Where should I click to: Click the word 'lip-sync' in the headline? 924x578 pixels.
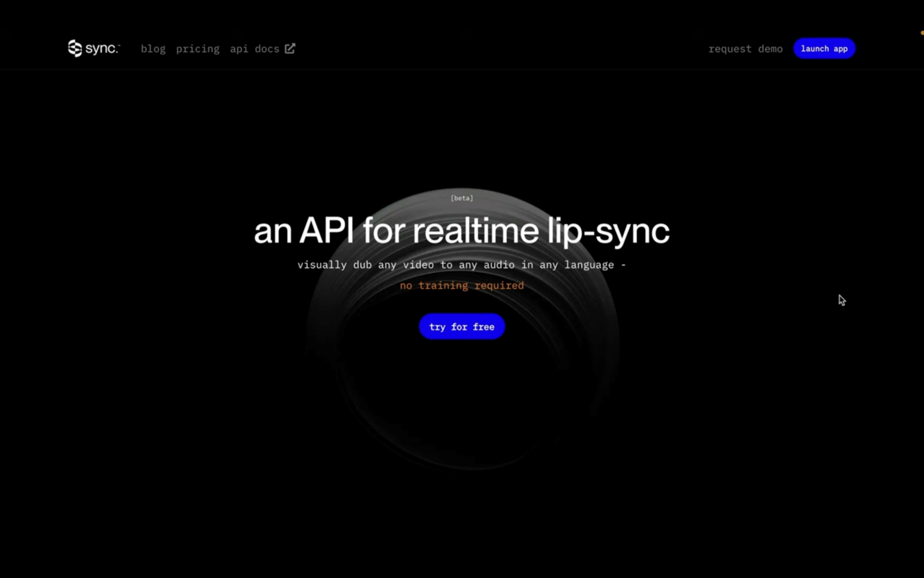(x=608, y=231)
